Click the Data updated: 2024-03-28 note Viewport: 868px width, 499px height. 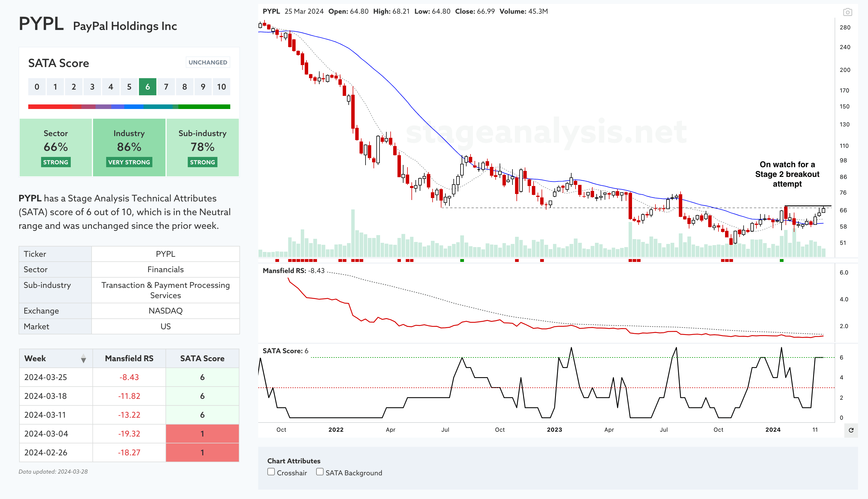point(53,472)
